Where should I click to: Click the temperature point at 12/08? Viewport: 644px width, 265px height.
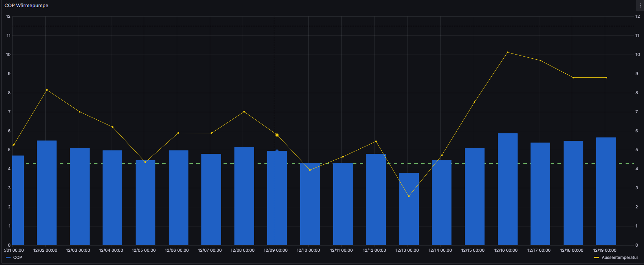click(x=244, y=112)
